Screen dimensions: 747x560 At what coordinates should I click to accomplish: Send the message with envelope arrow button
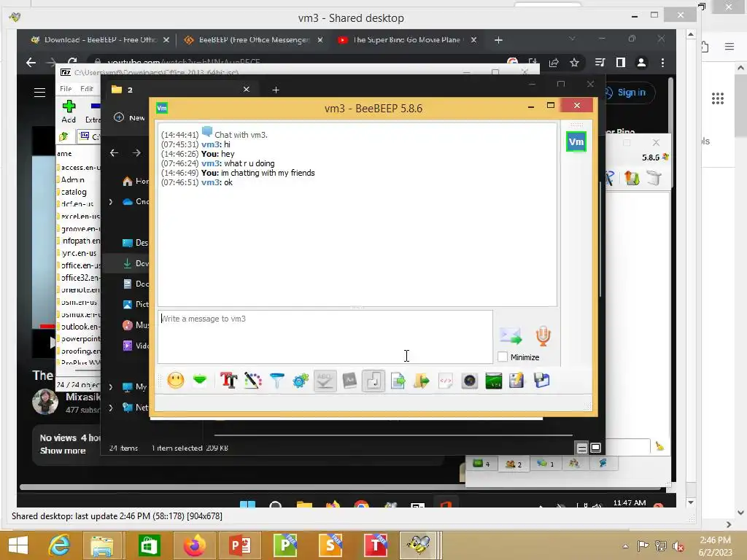coord(511,335)
